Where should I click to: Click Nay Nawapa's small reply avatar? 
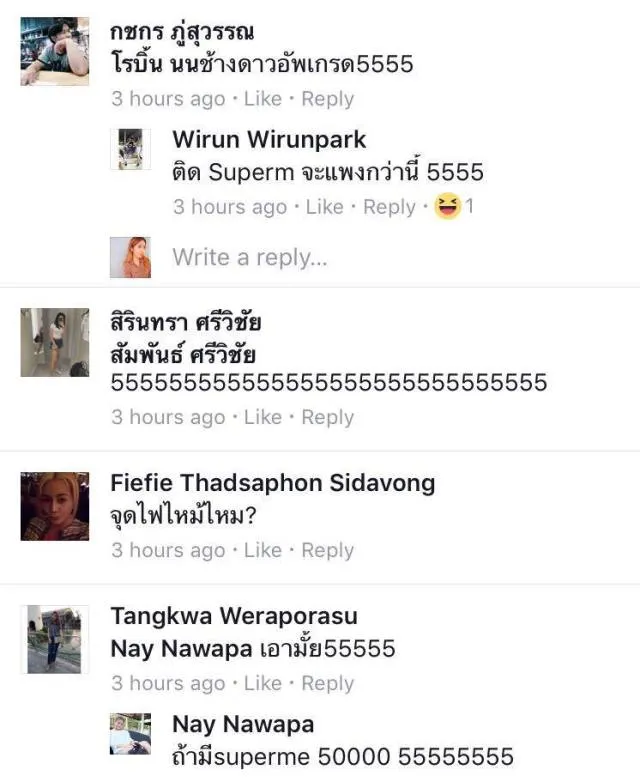(x=130, y=734)
